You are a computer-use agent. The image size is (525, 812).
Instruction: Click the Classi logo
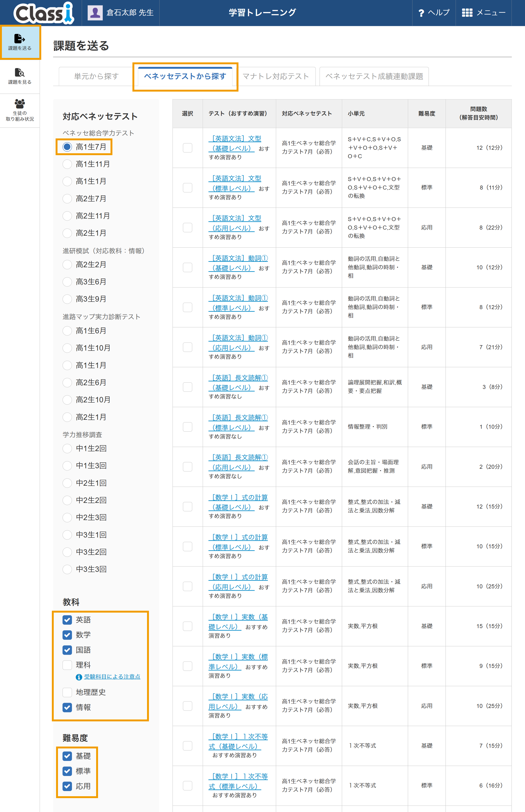click(44, 13)
